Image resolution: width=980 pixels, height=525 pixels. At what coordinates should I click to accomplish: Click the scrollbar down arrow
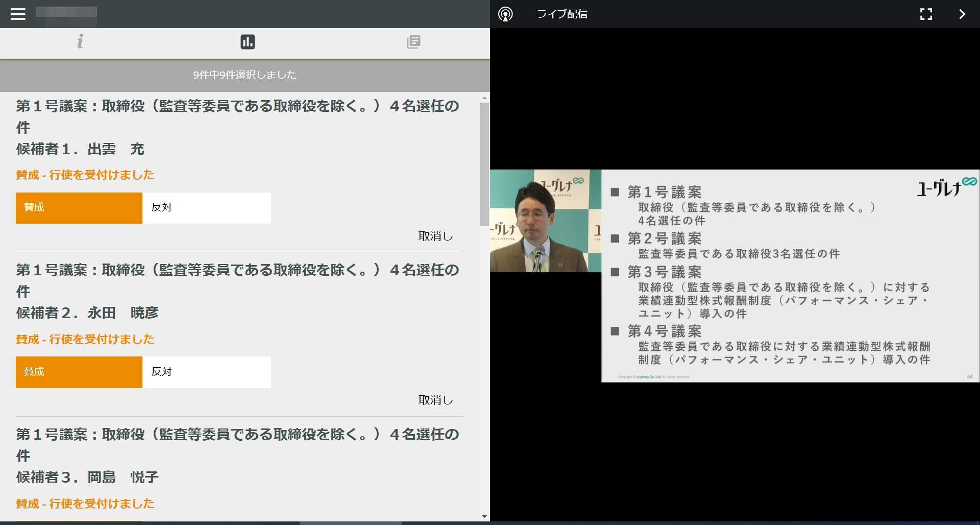[x=484, y=517]
